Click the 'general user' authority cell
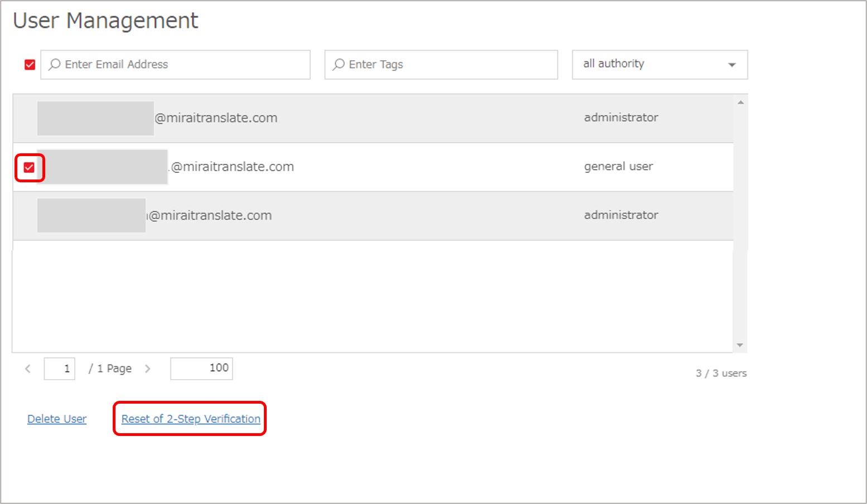 tap(618, 166)
